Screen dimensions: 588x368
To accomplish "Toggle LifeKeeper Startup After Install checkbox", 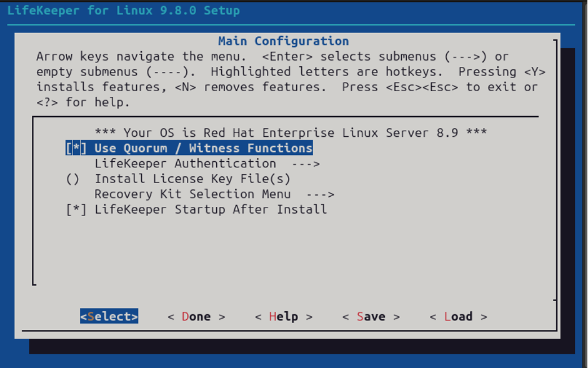I will click(x=76, y=209).
